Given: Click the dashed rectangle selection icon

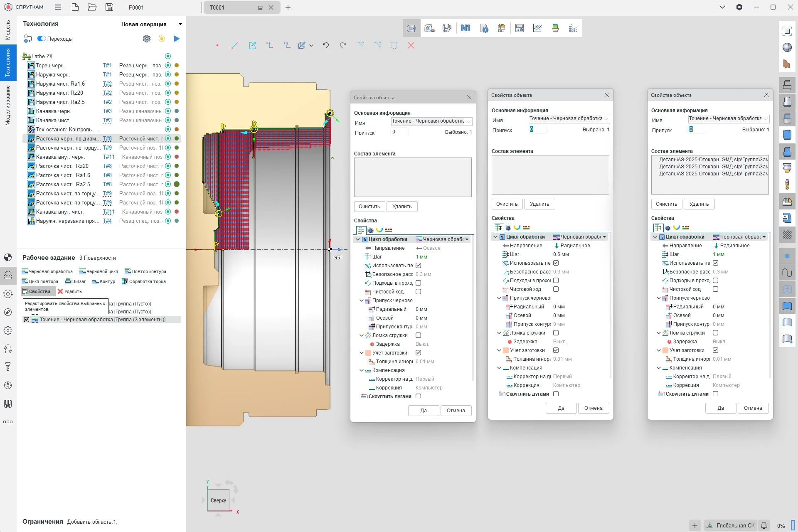Looking at the screenshot, I should (x=394, y=45).
